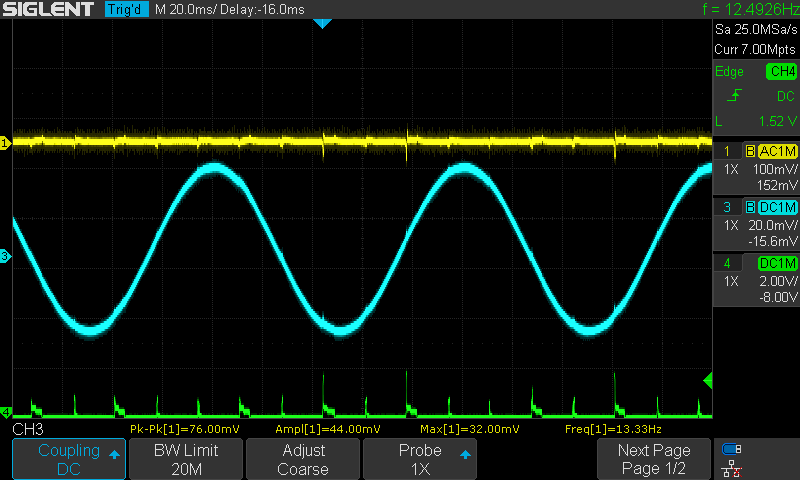This screenshot has width=800, height=480.
Task: Go to Next Page, Page 1/2
Action: click(654, 459)
